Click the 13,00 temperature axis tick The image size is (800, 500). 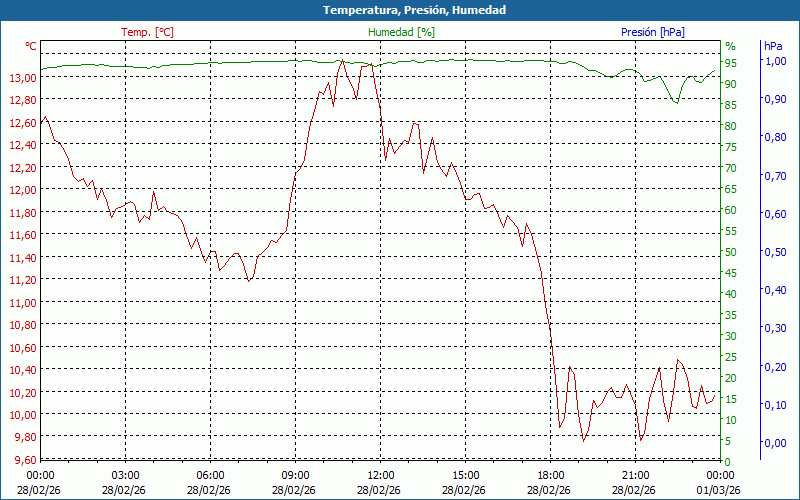pos(24,78)
